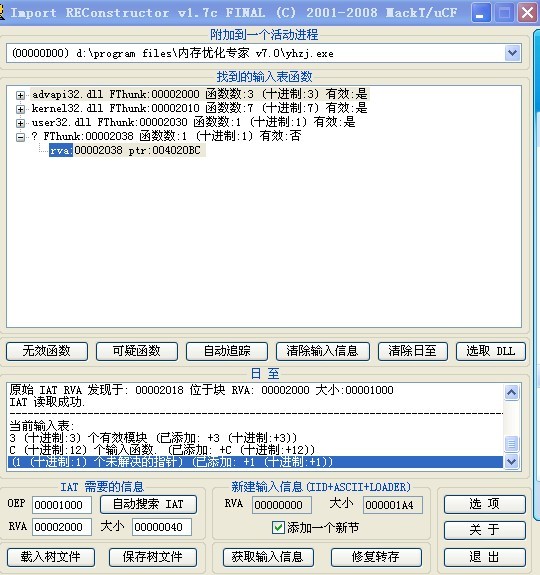Collapse the unresolved '?' FThunk:00002038 node
The image size is (540, 575).
21,137
